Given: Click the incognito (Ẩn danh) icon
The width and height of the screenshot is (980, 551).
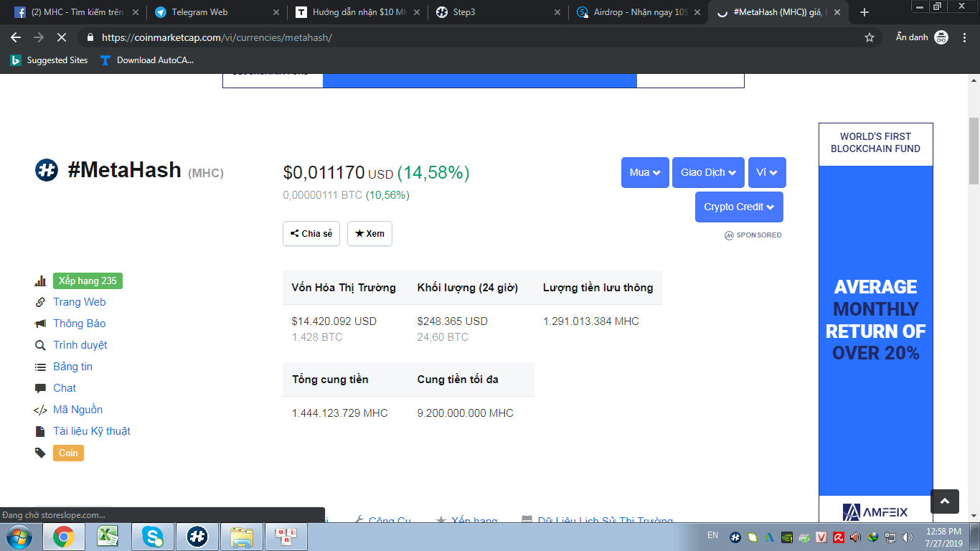Looking at the screenshot, I should (941, 37).
